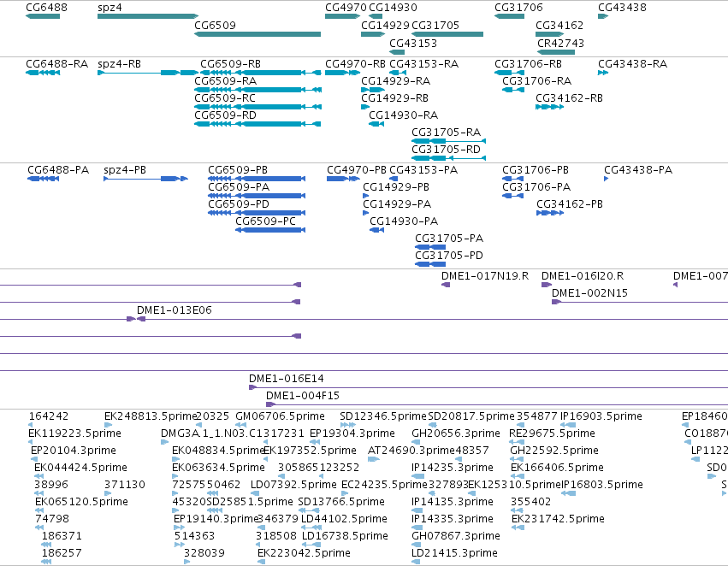This screenshot has width=728, height=566.
Task: Select the CG43438 gene arrow
Action: [603, 16]
